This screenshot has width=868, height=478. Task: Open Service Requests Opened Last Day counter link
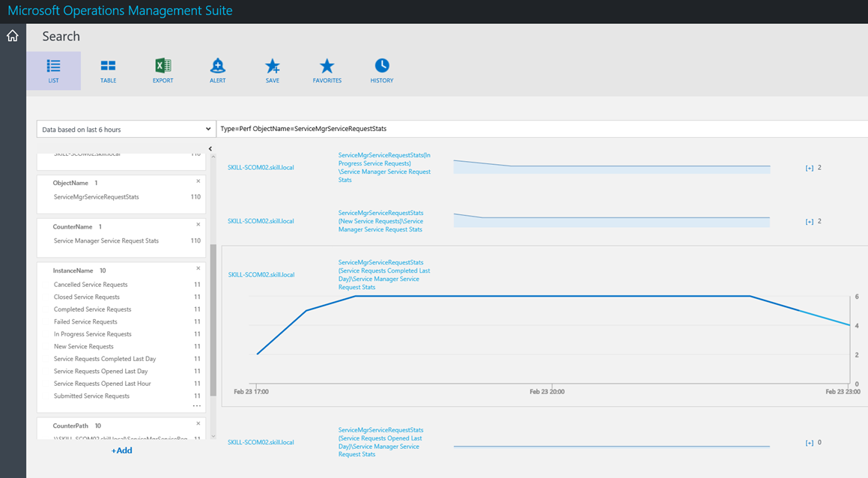click(x=381, y=442)
